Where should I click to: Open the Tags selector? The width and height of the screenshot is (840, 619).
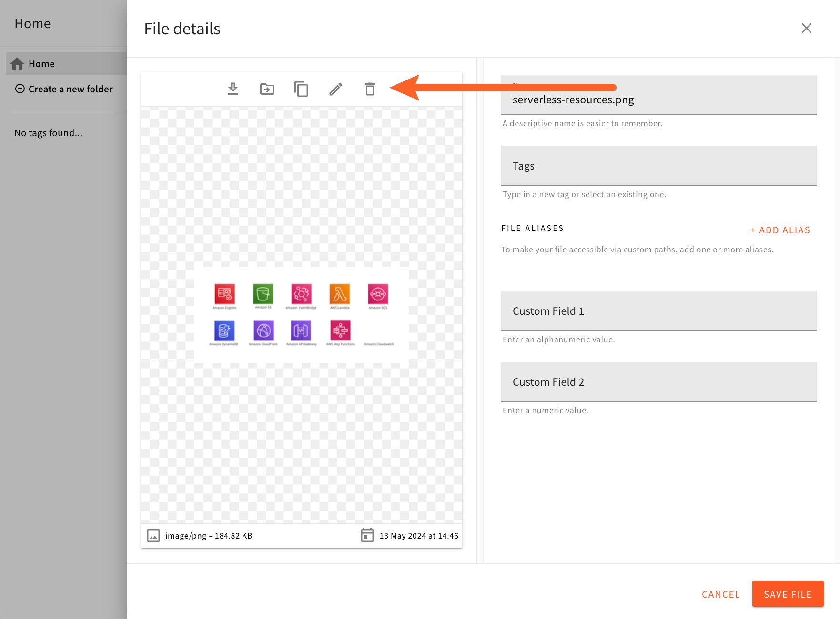[658, 166]
